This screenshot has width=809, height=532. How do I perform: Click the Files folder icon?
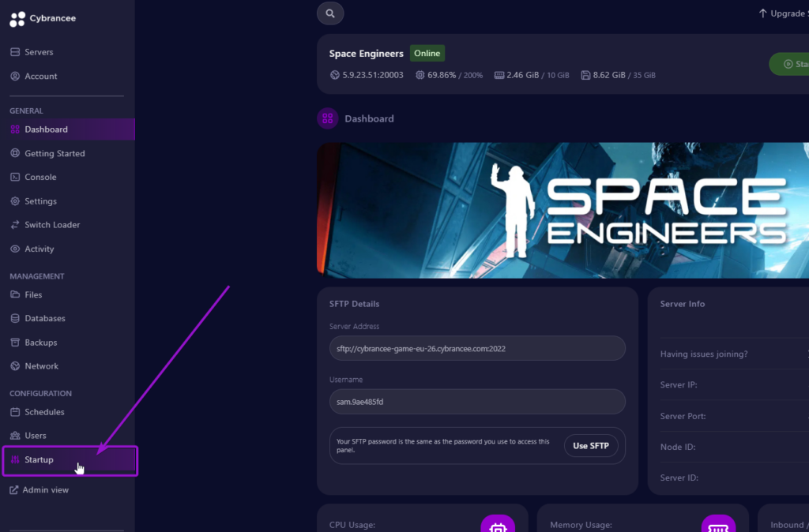tap(15, 295)
